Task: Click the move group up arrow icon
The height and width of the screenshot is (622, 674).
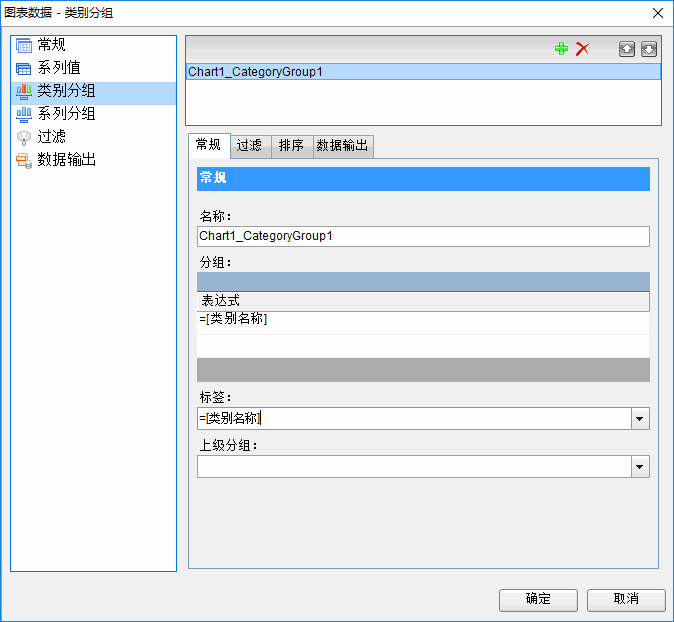Action: (x=627, y=49)
